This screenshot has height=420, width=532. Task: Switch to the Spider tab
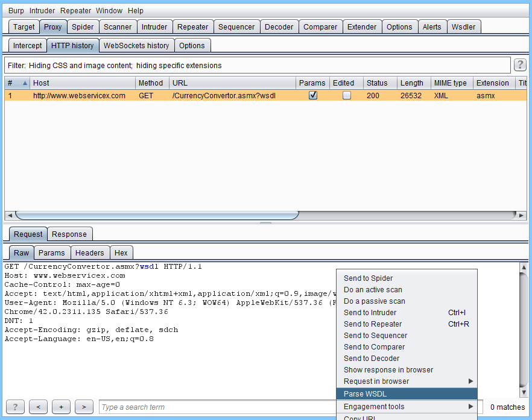pyautogui.click(x=83, y=27)
